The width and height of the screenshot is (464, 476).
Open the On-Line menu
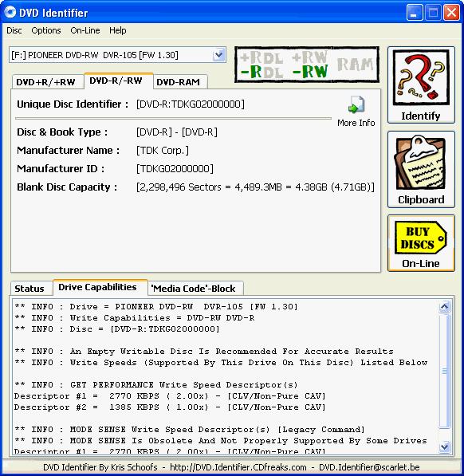click(85, 30)
